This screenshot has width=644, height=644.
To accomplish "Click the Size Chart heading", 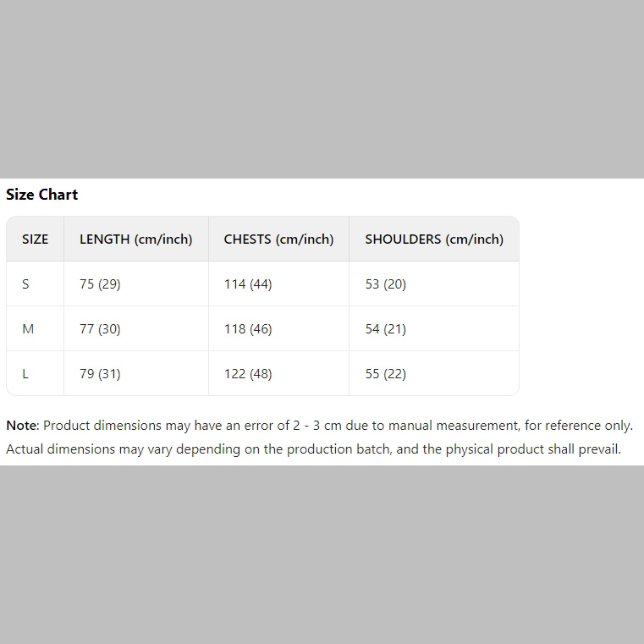I will [x=41, y=195].
